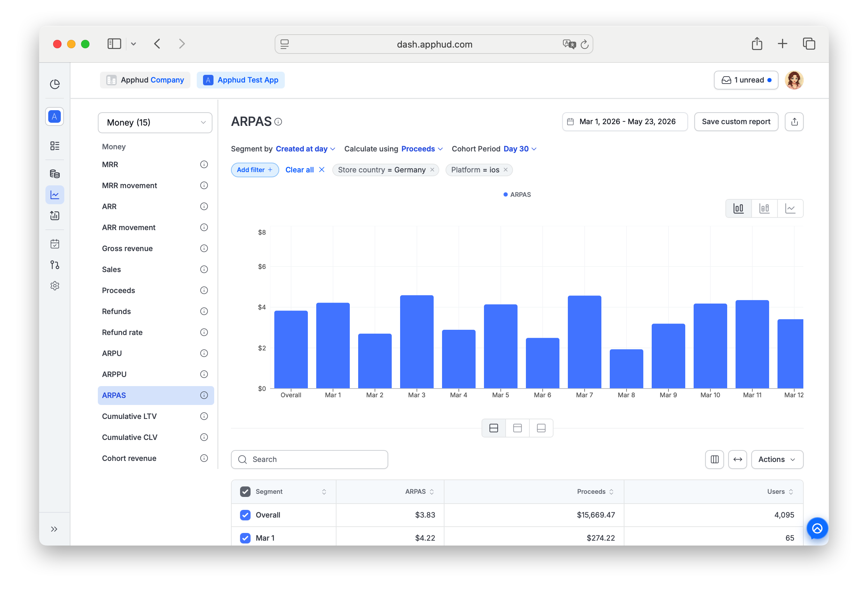The height and width of the screenshot is (598, 868).
Task: Toggle the Segment header select-all checkbox
Action: click(245, 492)
